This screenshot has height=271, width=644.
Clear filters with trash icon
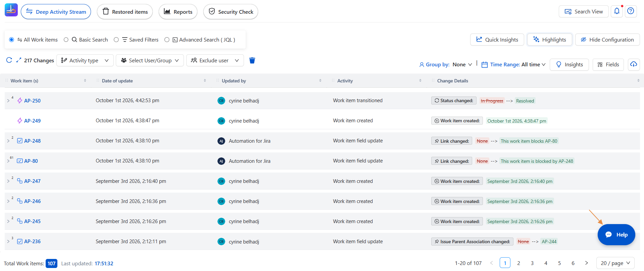click(x=252, y=60)
